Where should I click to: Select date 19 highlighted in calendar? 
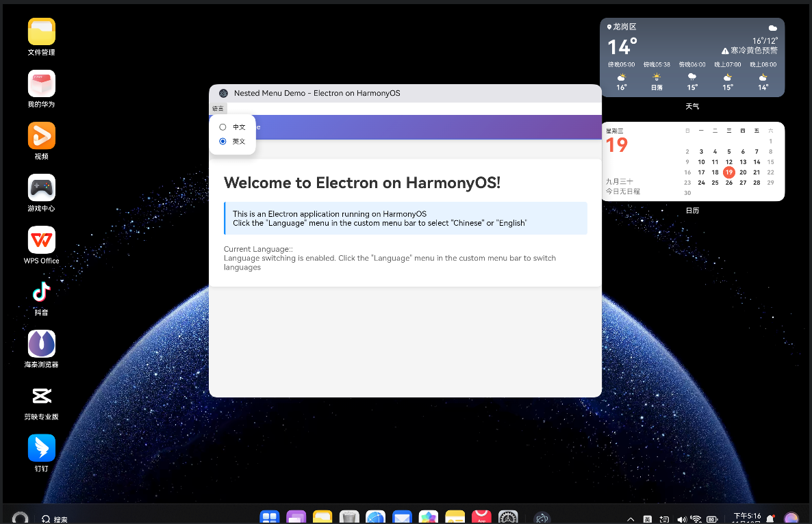coord(728,172)
